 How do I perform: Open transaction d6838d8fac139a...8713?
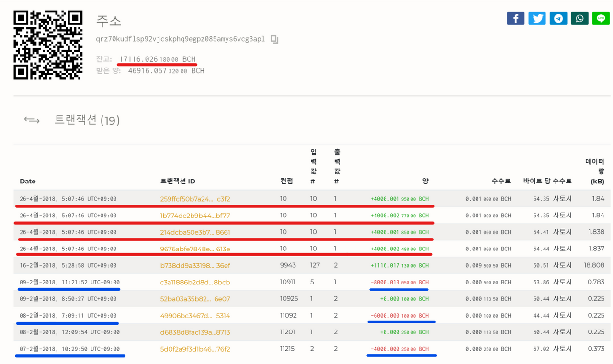point(195,332)
